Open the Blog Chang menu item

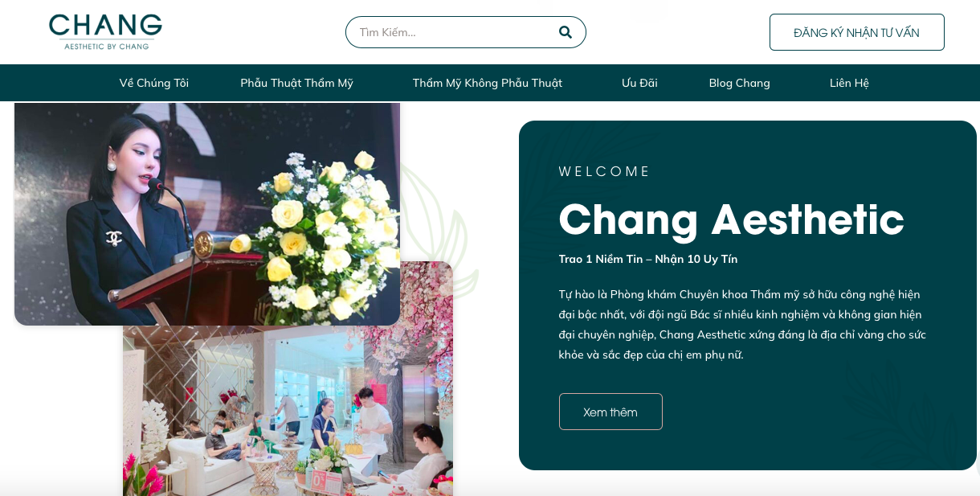pos(739,83)
